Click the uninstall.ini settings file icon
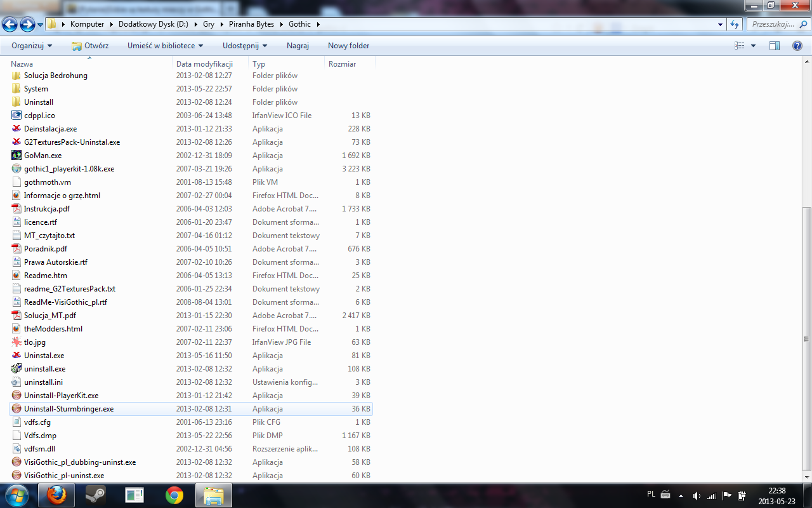Viewport: 812px width, 508px height. pyautogui.click(x=16, y=382)
